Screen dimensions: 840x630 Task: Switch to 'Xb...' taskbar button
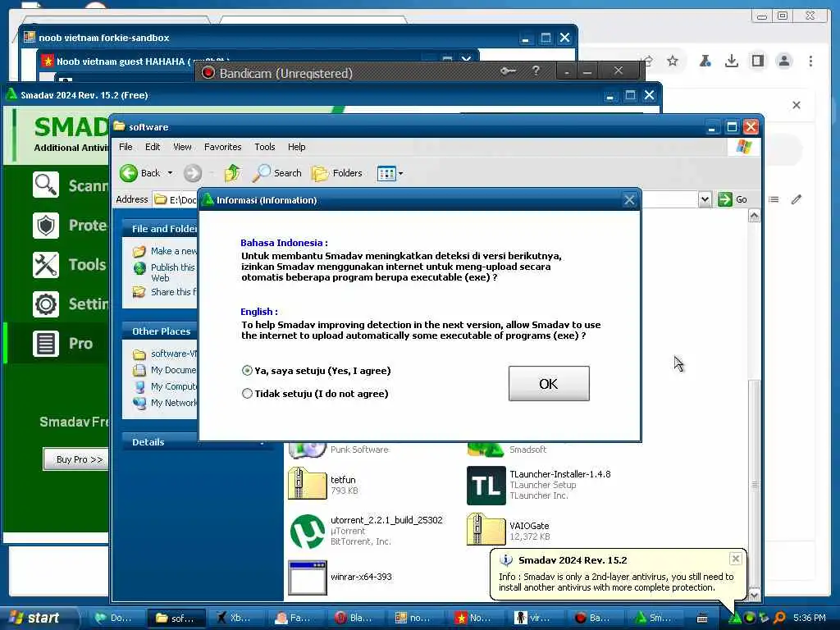(234, 618)
